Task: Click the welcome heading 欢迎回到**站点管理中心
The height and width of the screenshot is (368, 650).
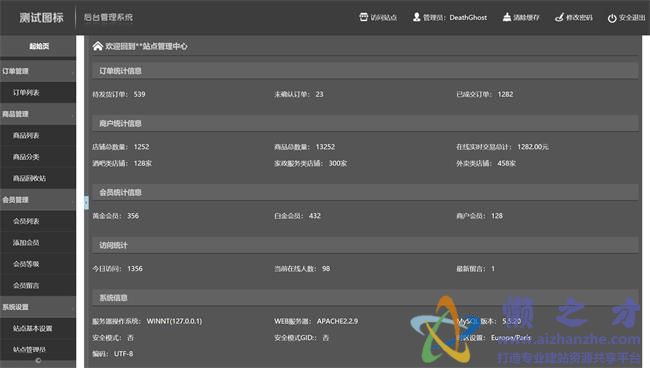Action: point(146,46)
